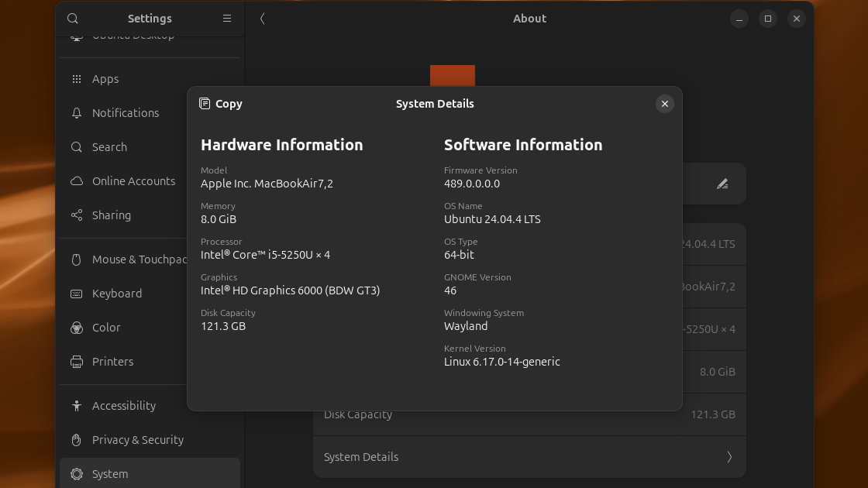Open the Search settings panel
Viewport: 868px width, 488px height.
[109, 147]
